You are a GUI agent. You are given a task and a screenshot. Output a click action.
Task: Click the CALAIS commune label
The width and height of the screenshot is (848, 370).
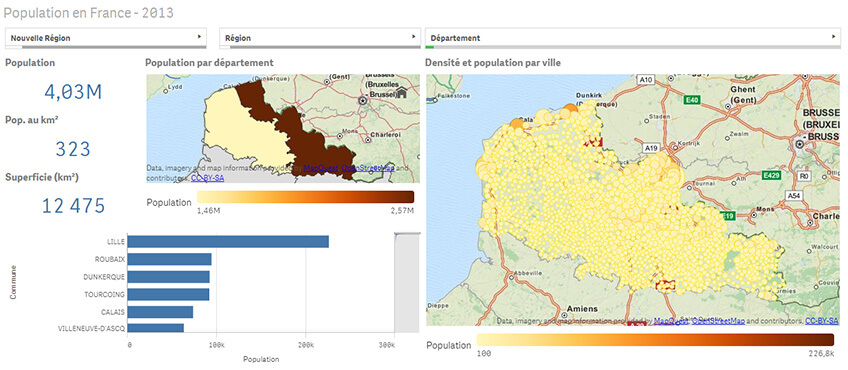coord(114,312)
